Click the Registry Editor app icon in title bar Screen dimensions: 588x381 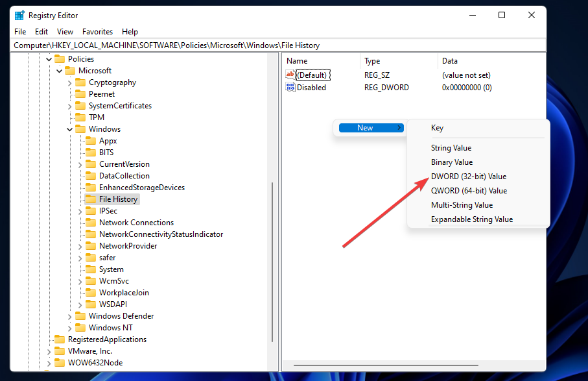point(19,16)
